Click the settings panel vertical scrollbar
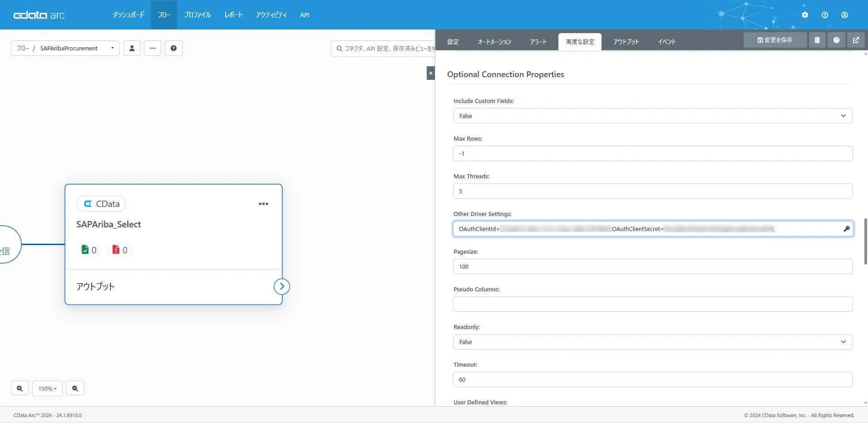Image resolution: width=868 pixels, height=423 pixels. 865,241
